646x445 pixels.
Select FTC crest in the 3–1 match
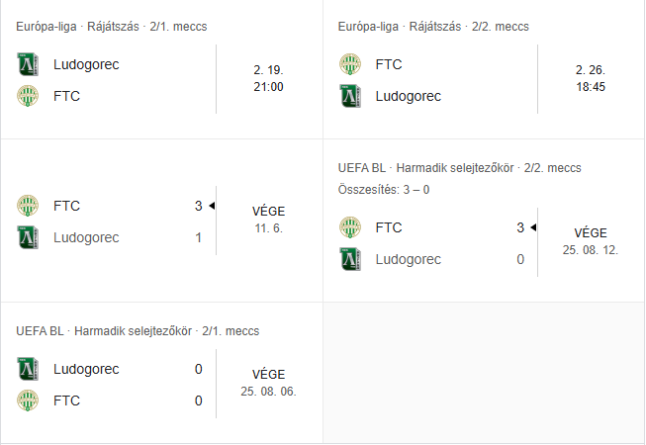click(x=28, y=206)
